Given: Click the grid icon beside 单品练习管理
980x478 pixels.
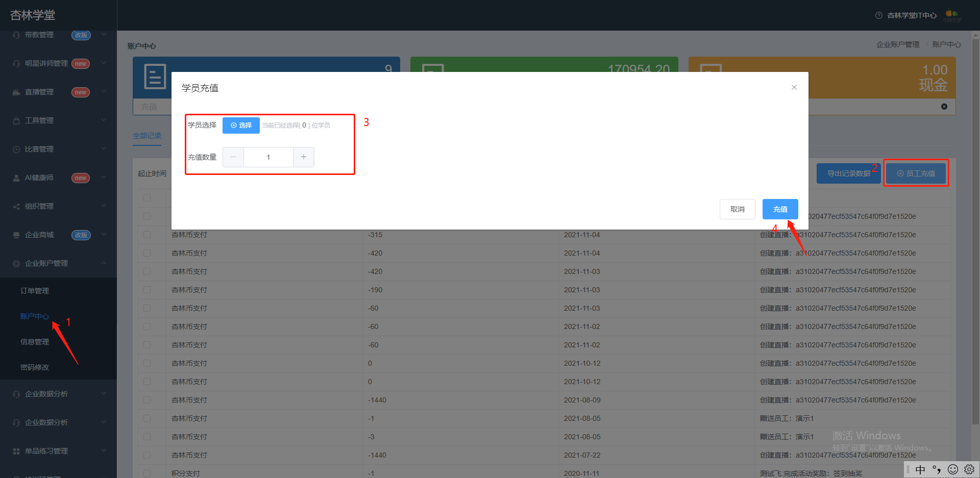Looking at the screenshot, I should pyautogui.click(x=16, y=451).
